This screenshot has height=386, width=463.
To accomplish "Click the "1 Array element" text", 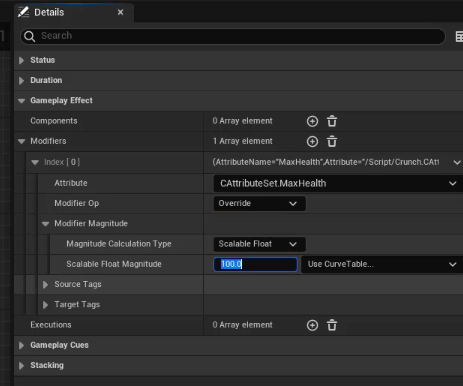I will (x=243, y=141).
